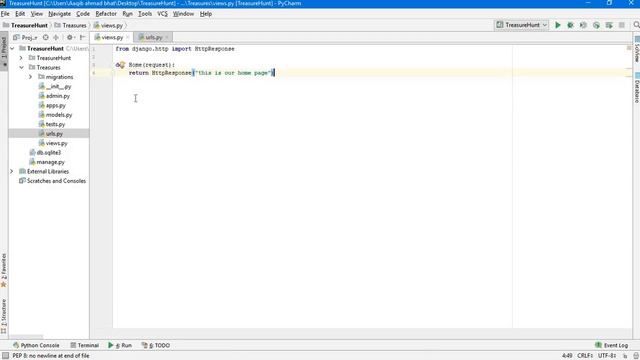640x360 pixels.
Task: Select models.py in project tree
Action: tap(56, 115)
